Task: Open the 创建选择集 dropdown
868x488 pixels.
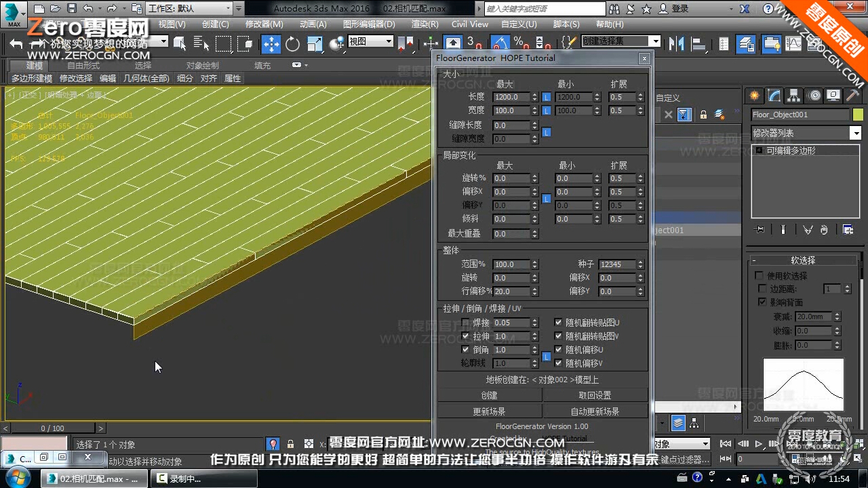Action: [x=620, y=41]
